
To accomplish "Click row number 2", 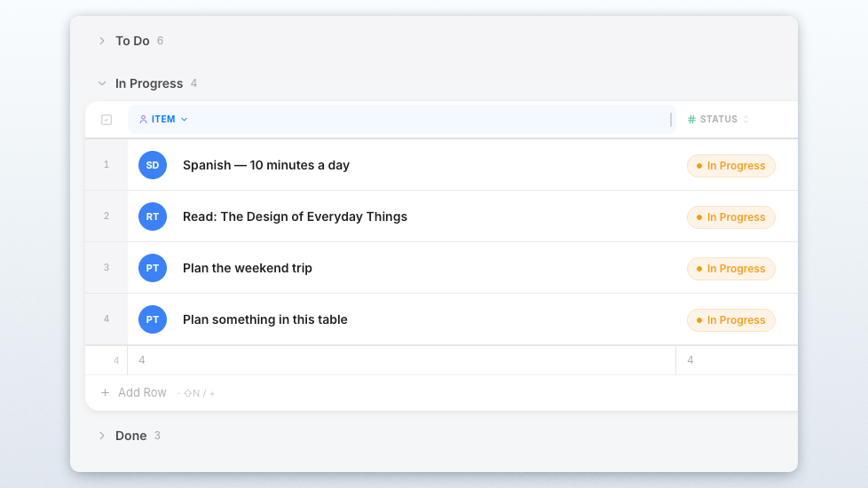I will [x=107, y=216].
